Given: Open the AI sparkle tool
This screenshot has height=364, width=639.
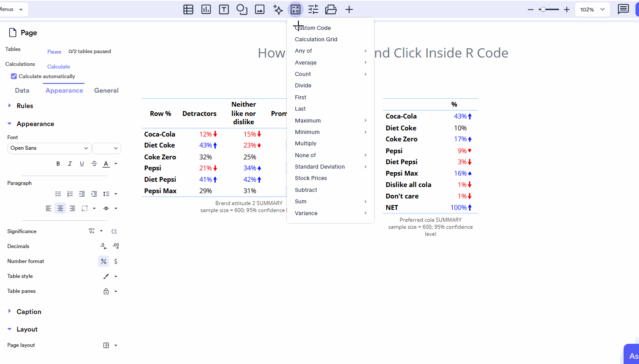Looking at the screenshot, I should (x=278, y=9).
